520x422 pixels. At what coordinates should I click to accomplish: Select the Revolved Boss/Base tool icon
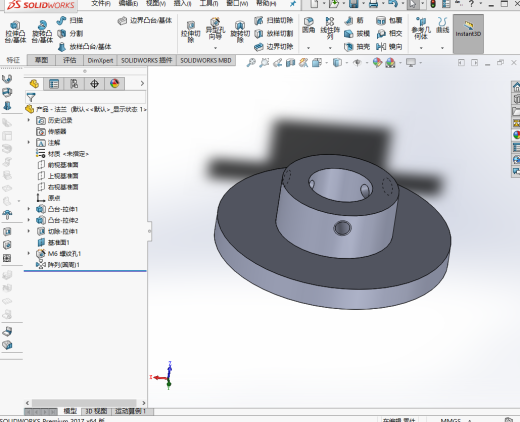(42, 32)
